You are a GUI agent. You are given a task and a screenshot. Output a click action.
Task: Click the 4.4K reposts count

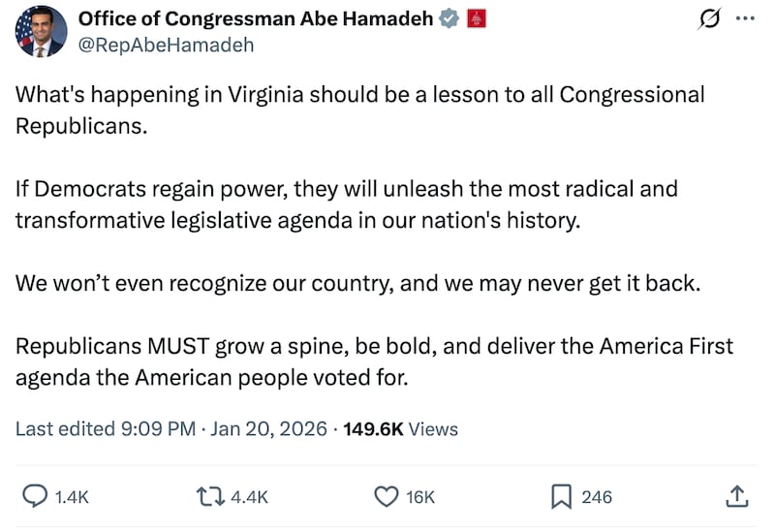(x=249, y=497)
